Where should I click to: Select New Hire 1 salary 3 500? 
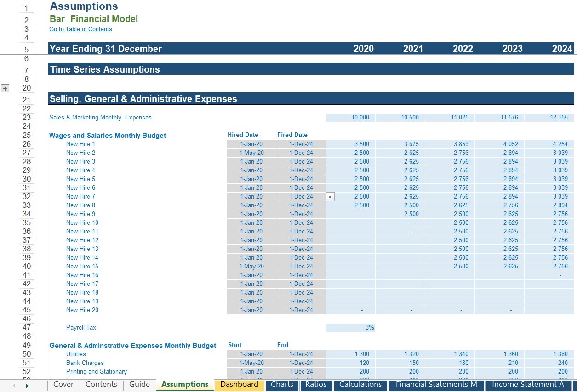[x=350, y=144]
